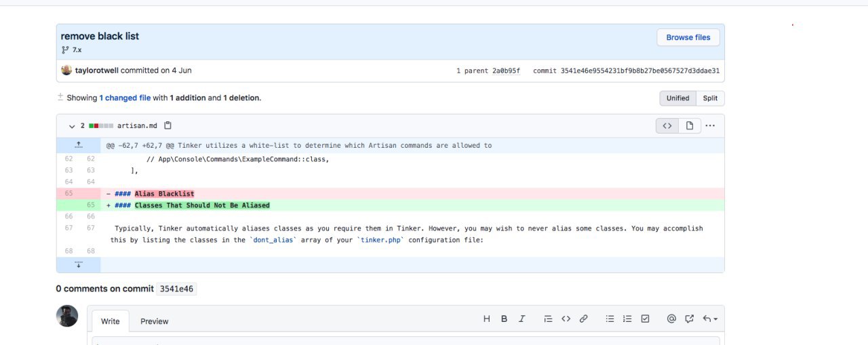
Task: Click the dont_alias code text
Action: coord(275,240)
